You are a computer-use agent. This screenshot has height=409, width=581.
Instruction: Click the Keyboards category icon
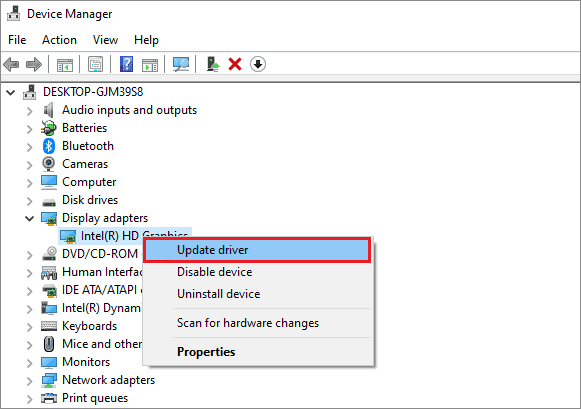pyautogui.click(x=49, y=326)
